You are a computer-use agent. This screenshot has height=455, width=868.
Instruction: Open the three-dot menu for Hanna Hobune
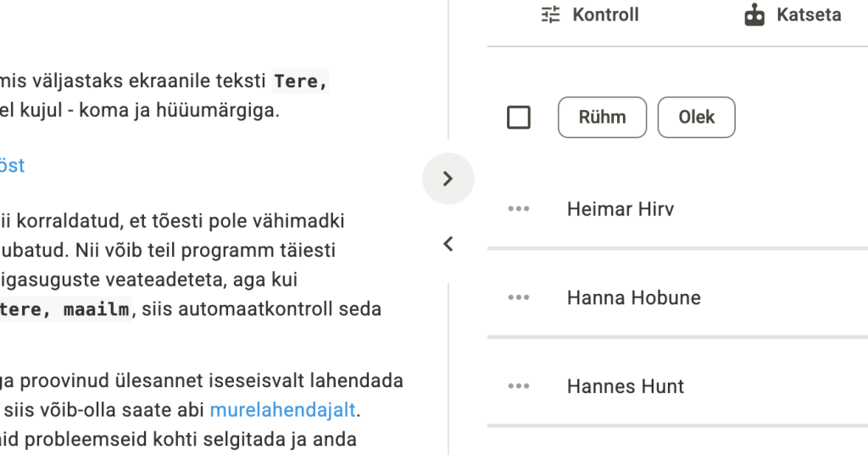coord(519,297)
